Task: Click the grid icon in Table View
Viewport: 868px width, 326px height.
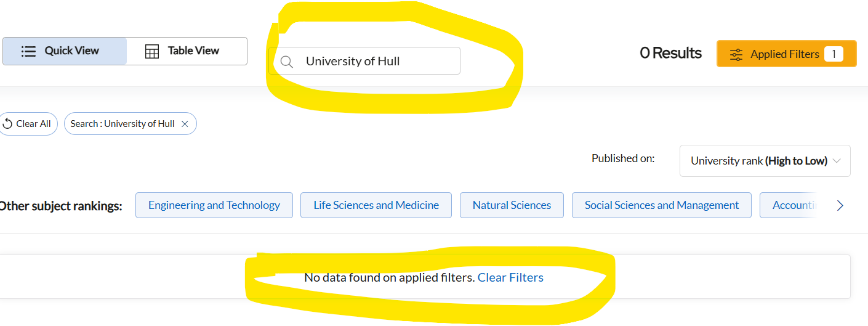Action: pos(152,51)
